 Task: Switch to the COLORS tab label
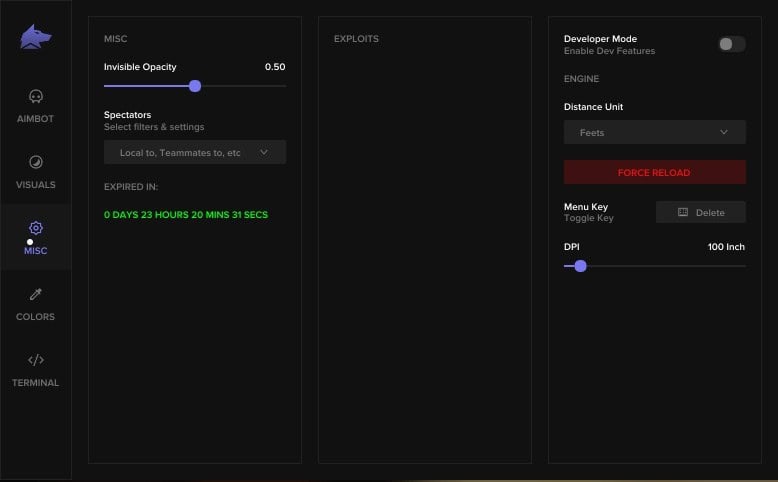36,317
